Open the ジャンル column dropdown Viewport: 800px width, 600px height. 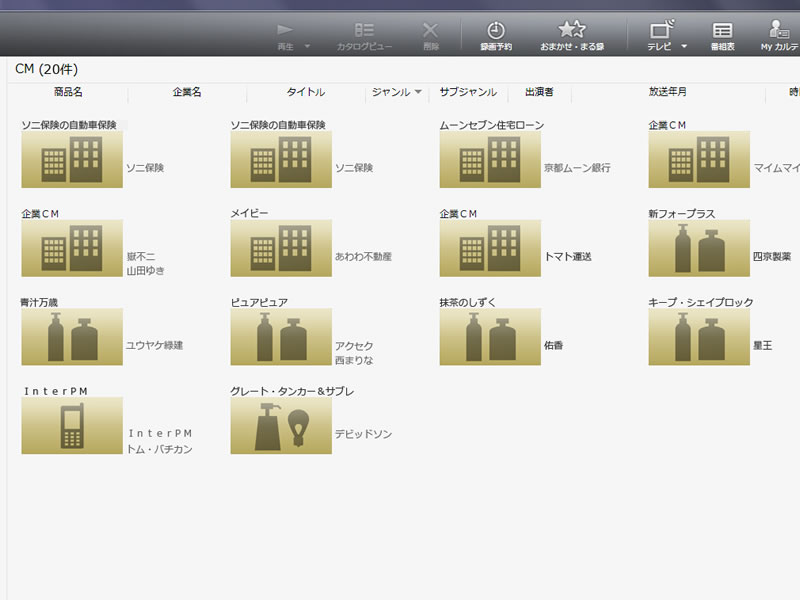[x=417, y=92]
